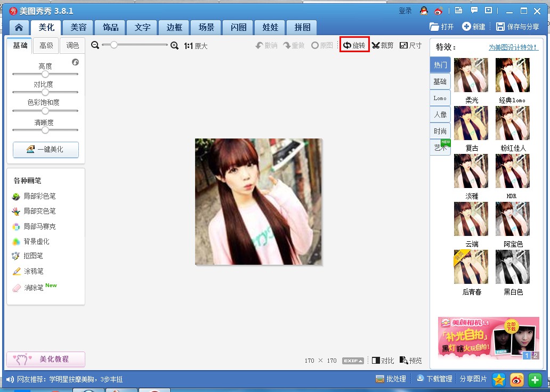
Task: Click the zoom in magnifier icon
Action: click(x=174, y=46)
